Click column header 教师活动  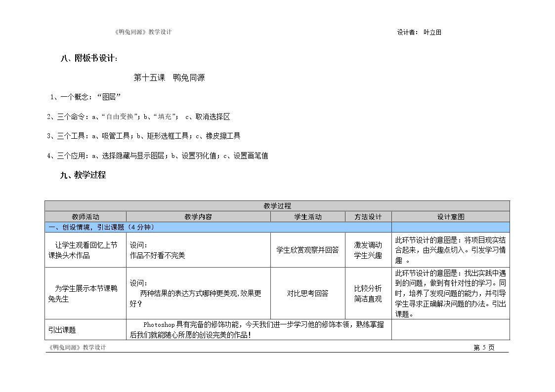pos(85,217)
